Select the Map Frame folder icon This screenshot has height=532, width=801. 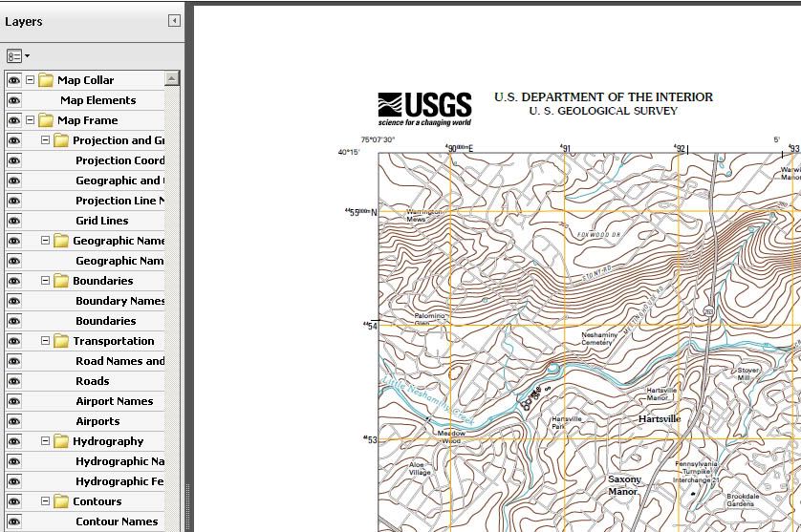coord(46,120)
